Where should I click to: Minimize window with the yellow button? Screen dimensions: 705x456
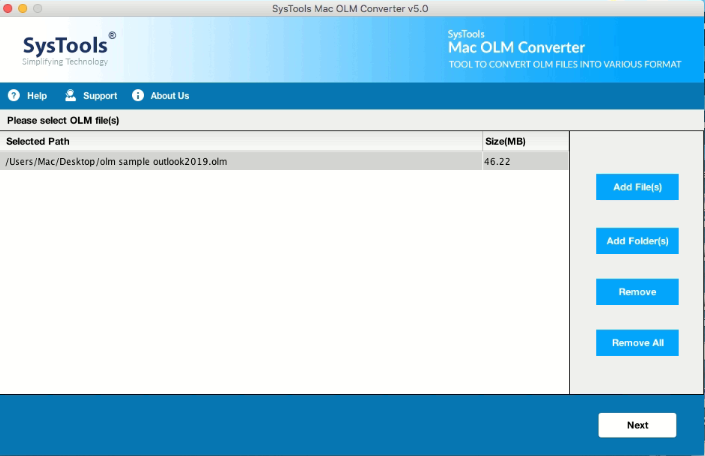coord(22,8)
